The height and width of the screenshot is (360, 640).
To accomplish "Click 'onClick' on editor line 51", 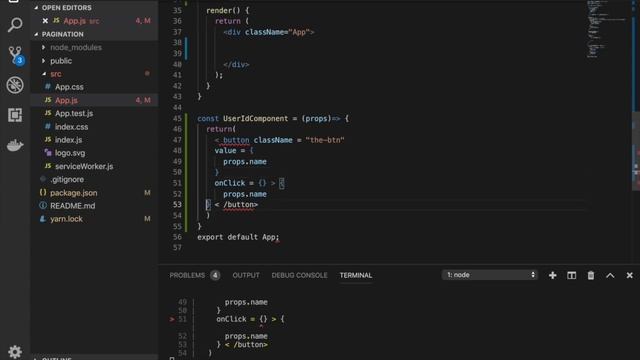I will 230,183.
